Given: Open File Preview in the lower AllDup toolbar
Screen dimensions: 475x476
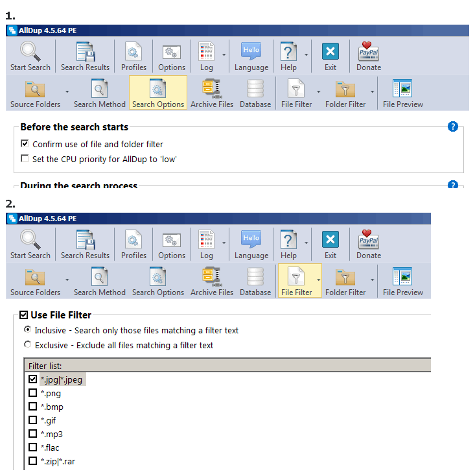Looking at the screenshot, I should [x=402, y=281].
